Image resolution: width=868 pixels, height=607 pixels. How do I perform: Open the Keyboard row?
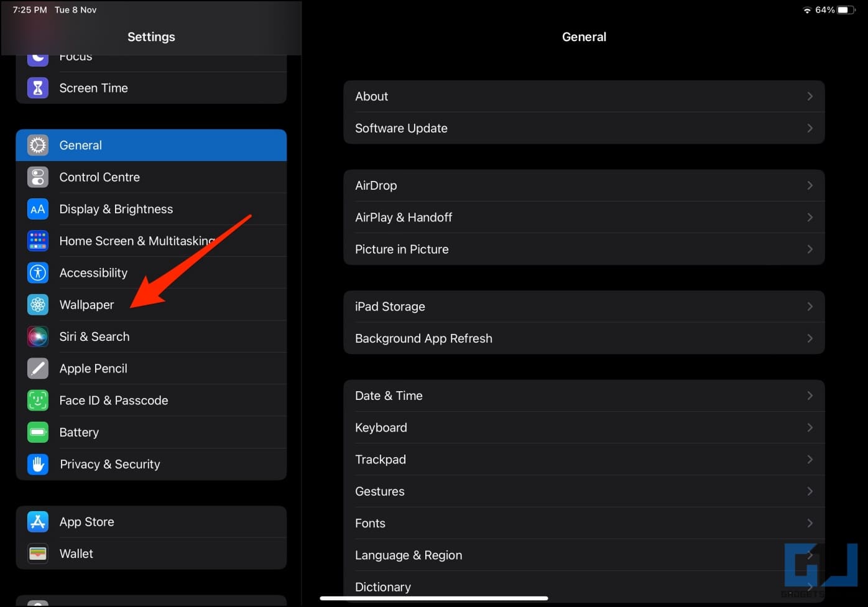(584, 427)
